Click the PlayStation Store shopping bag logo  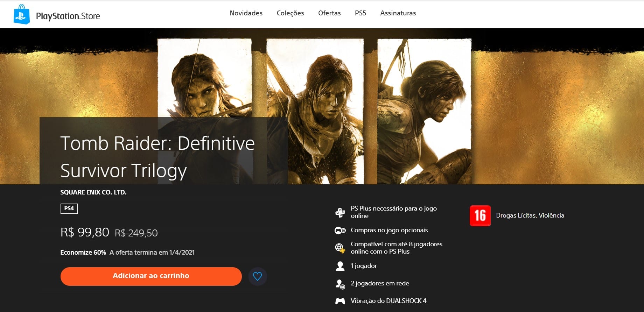21,14
